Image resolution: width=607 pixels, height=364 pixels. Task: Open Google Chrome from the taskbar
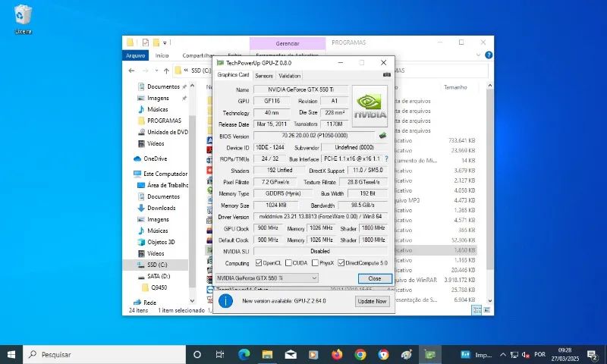360,354
